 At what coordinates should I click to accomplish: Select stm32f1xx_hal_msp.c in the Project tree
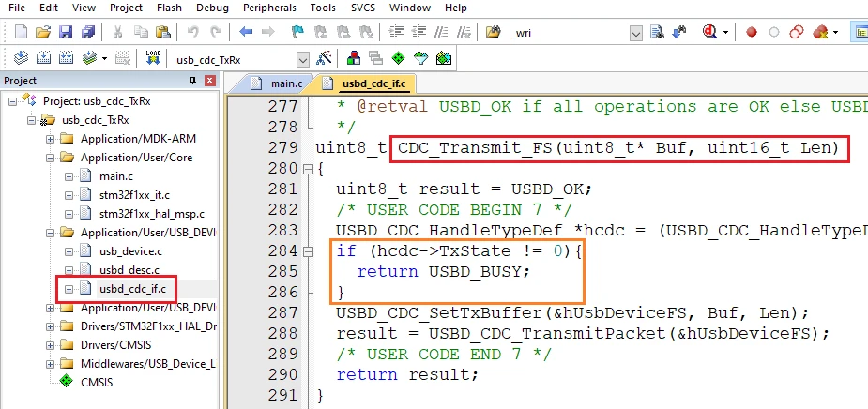point(152,214)
